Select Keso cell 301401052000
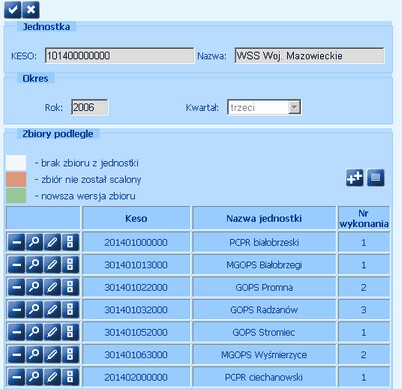The height and width of the screenshot is (389, 402). pyautogui.click(x=136, y=332)
